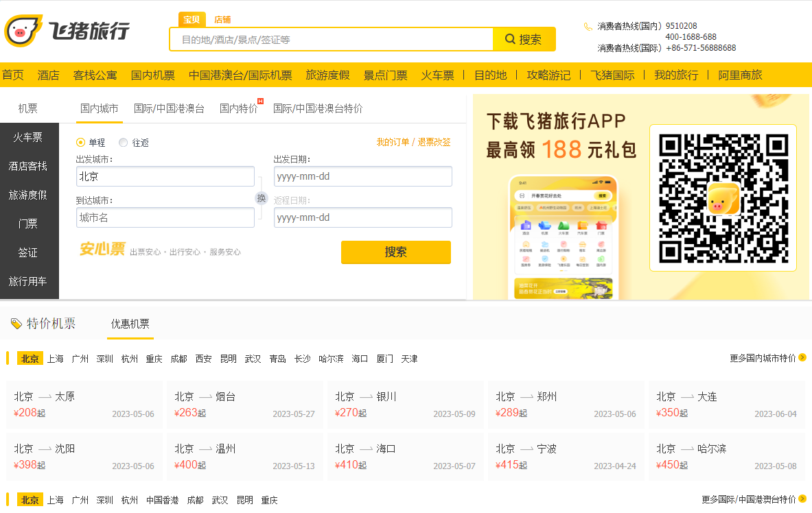Swap cities with the 换 icon
This screenshot has width=812, height=513.
tap(261, 198)
